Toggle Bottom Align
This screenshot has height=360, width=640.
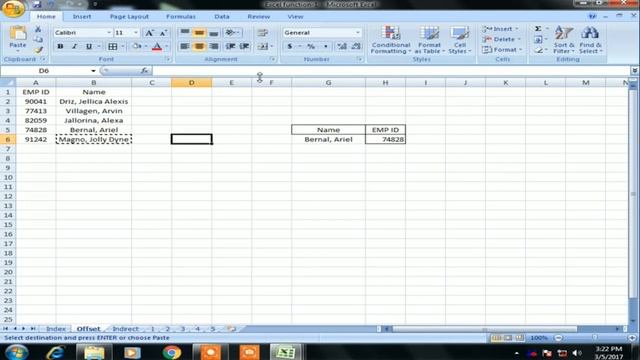coord(213,32)
